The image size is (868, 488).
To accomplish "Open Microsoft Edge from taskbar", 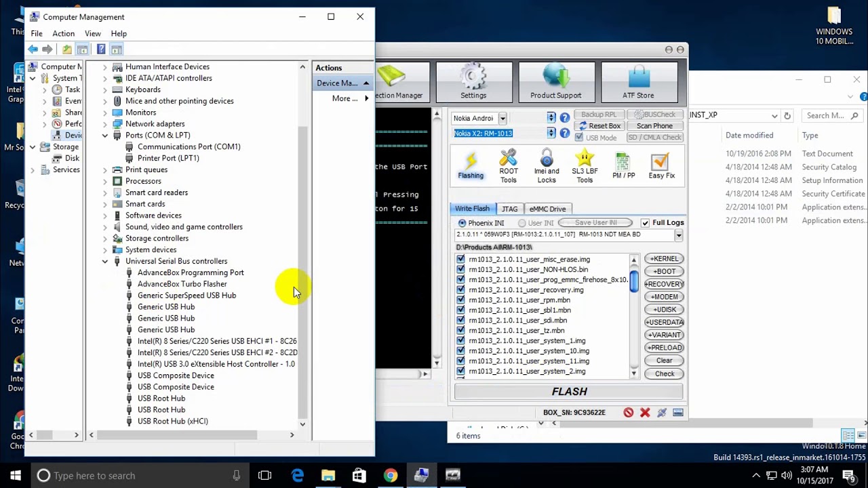I will (x=297, y=476).
